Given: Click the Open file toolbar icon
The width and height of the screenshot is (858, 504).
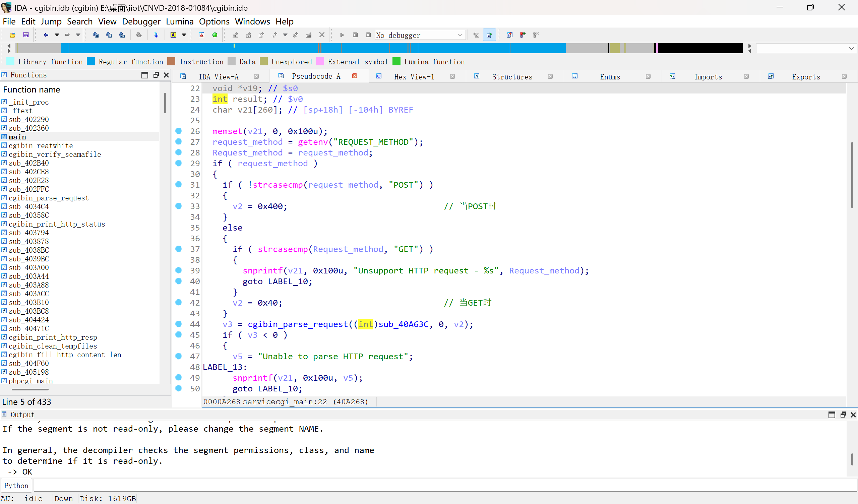Looking at the screenshot, I should tap(13, 35).
